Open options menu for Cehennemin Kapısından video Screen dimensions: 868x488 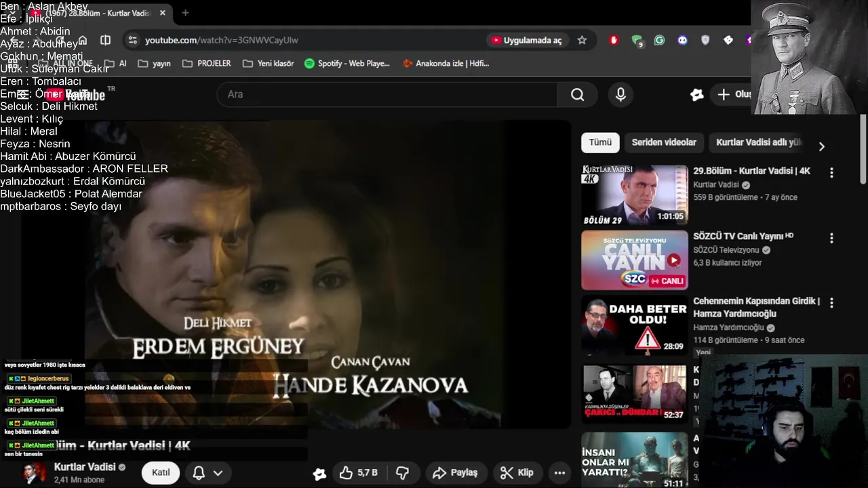[x=831, y=303]
